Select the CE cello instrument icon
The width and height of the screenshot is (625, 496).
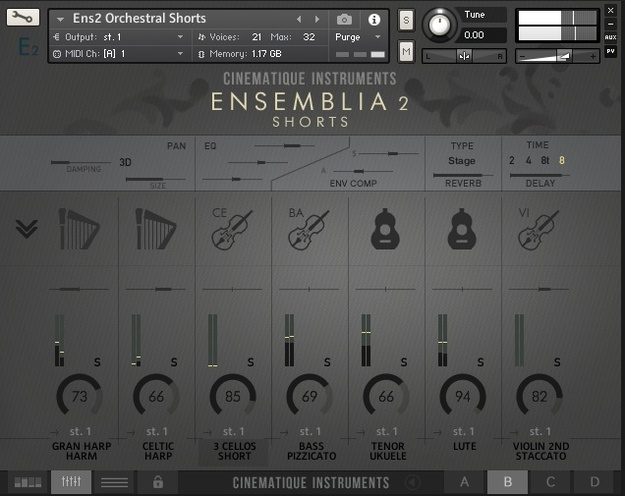pyautogui.click(x=232, y=229)
